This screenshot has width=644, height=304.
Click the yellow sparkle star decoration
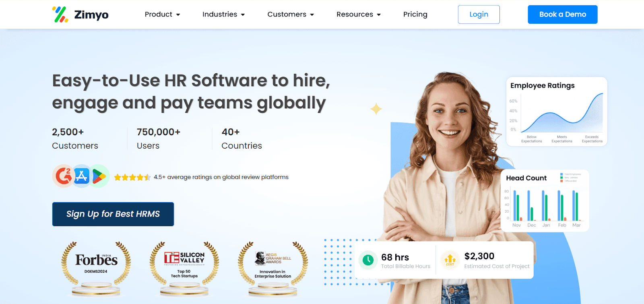pos(376,109)
